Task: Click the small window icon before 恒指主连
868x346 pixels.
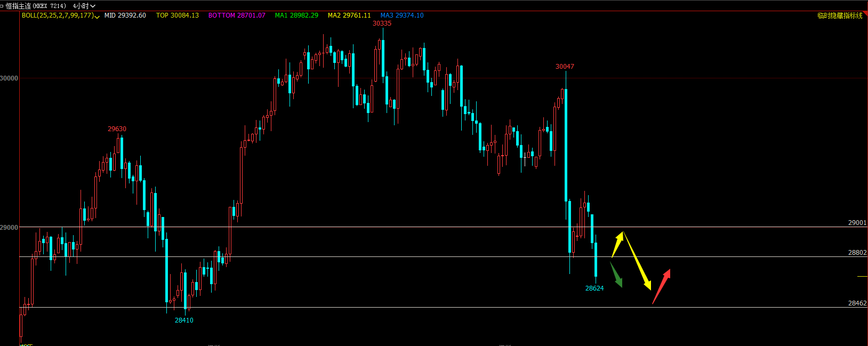Action: [2, 6]
